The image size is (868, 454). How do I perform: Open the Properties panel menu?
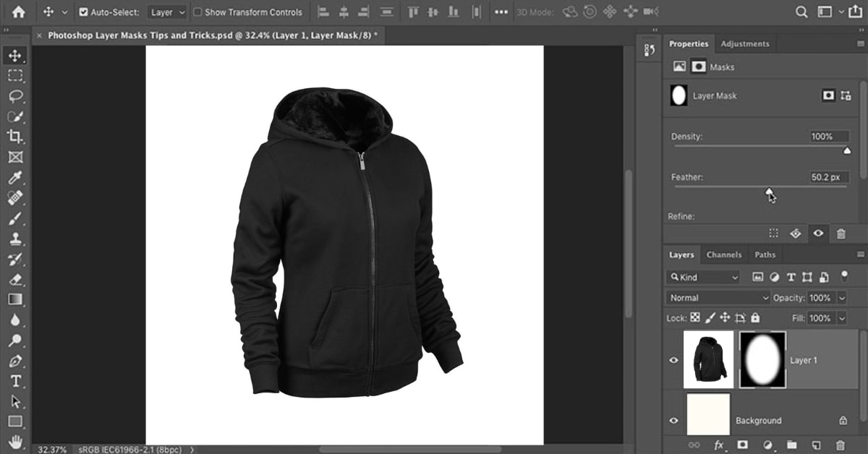click(860, 43)
